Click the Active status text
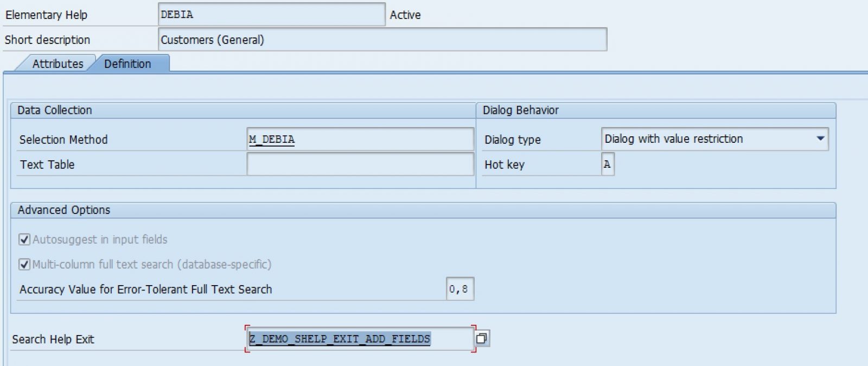Image resolution: width=868 pixels, height=366 pixels. (x=405, y=15)
